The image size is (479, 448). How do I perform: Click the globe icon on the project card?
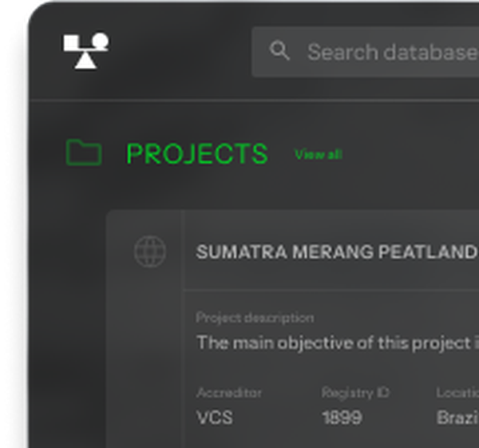150,252
